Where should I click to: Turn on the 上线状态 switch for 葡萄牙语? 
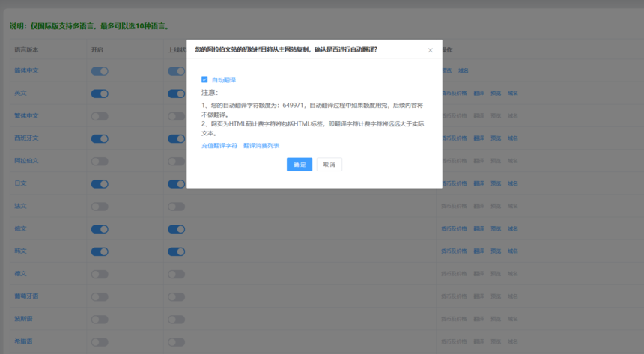(x=177, y=297)
